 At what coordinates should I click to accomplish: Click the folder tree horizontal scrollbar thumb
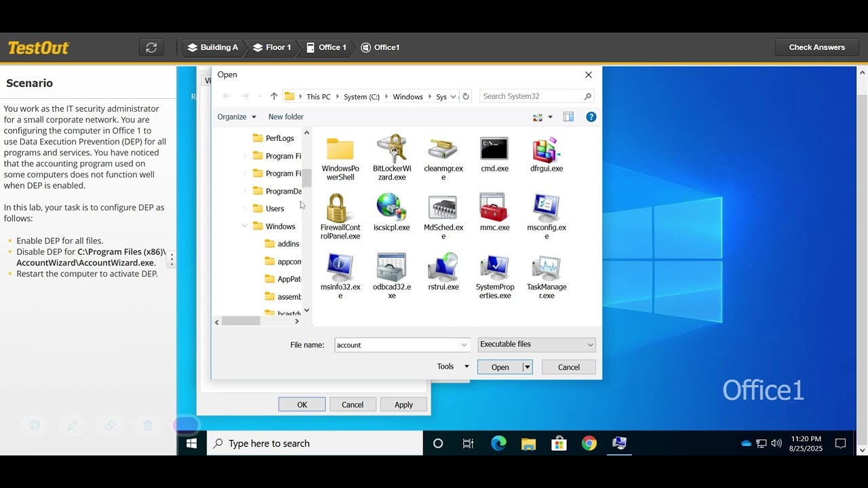[x=241, y=321]
